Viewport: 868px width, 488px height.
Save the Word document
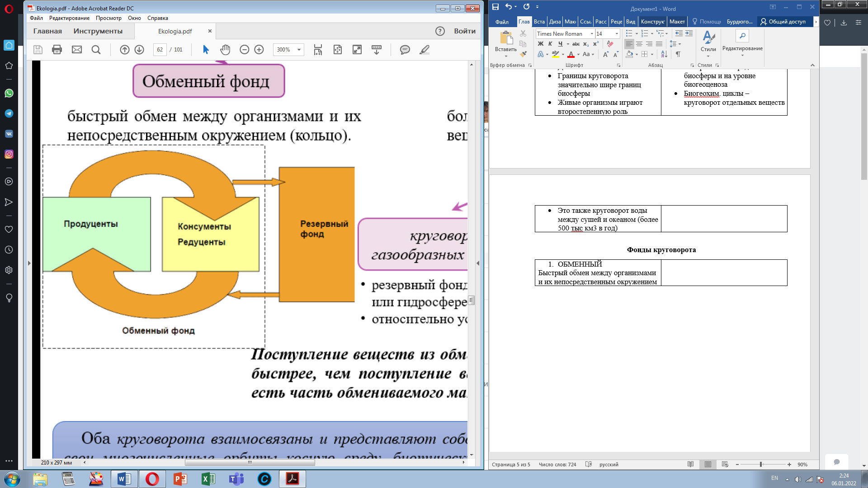[495, 7]
